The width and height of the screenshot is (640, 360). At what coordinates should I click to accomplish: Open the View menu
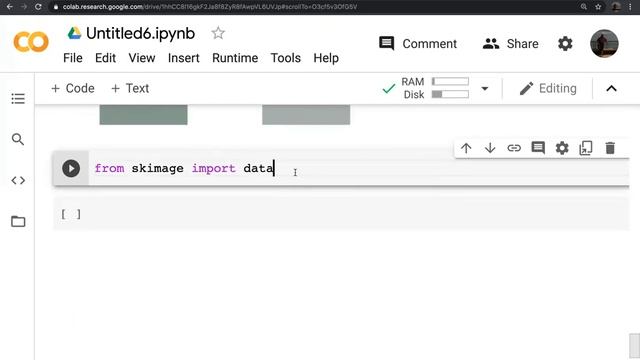coord(142,58)
